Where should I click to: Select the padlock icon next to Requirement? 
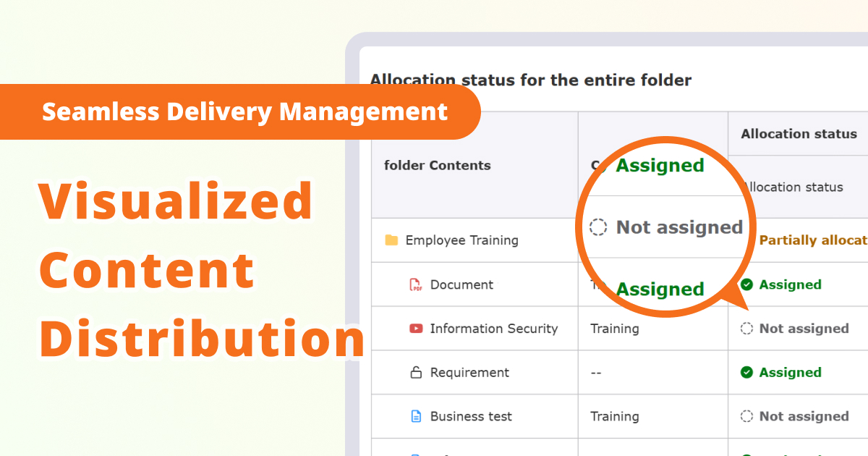[416, 373]
